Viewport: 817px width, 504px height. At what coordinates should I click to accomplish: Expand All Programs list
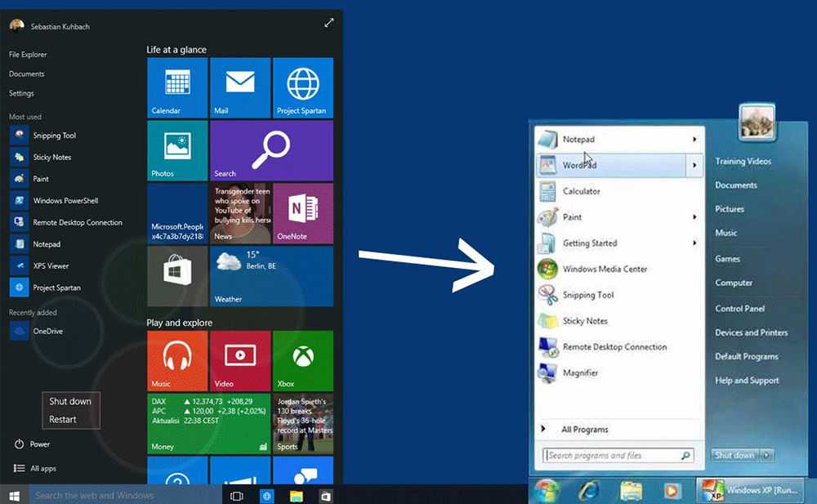[584, 429]
